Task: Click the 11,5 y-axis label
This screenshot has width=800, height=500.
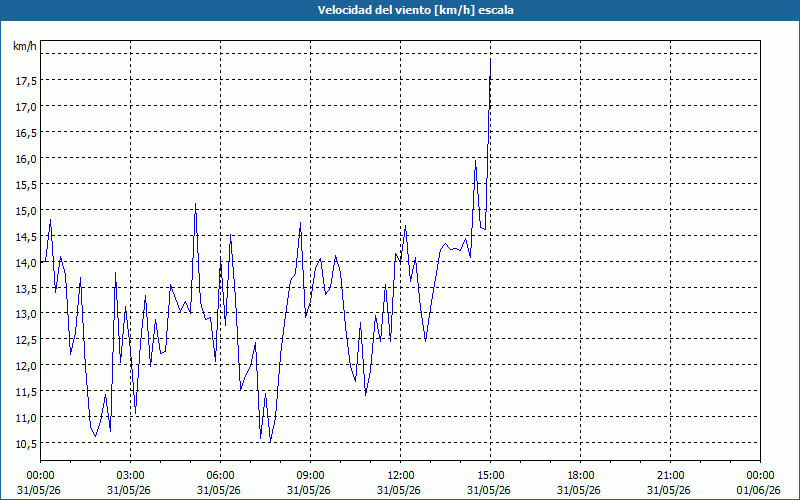Action: [27, 391]
